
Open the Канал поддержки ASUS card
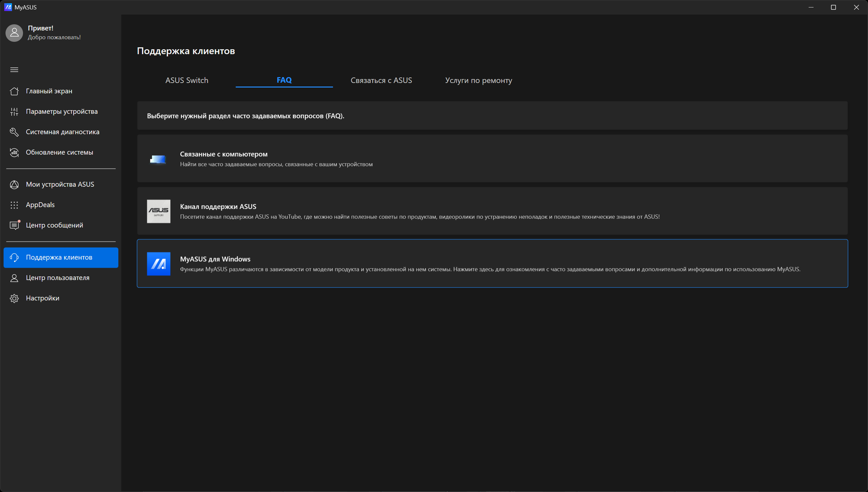coord(493,211)
